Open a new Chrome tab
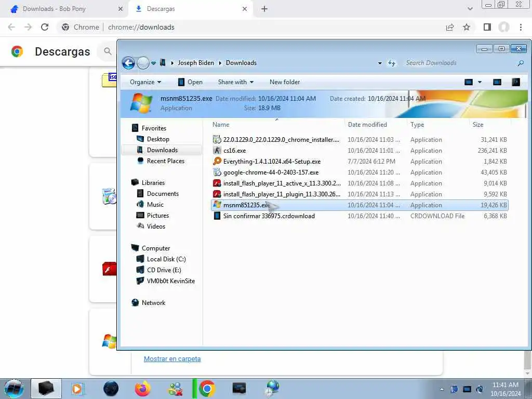Image resolution: width=532 pixels, height=399 pixels. click(x=264, y=9)
